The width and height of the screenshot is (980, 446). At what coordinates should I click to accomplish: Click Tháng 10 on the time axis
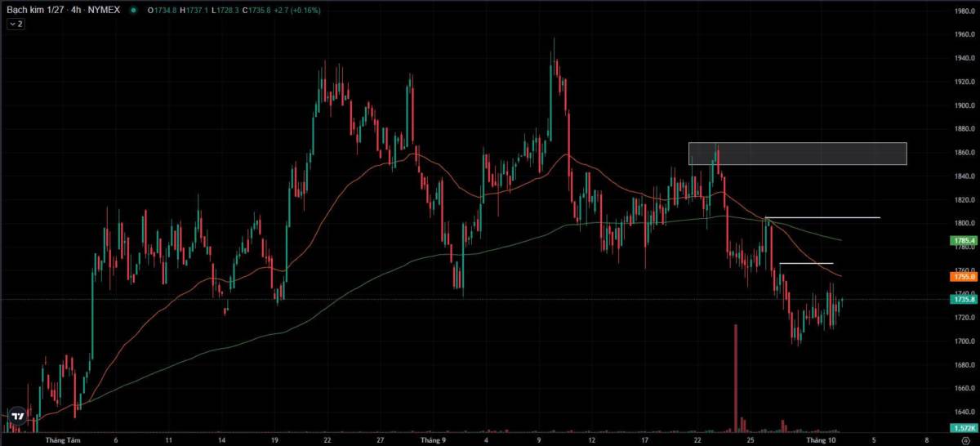tap(821, 439)
